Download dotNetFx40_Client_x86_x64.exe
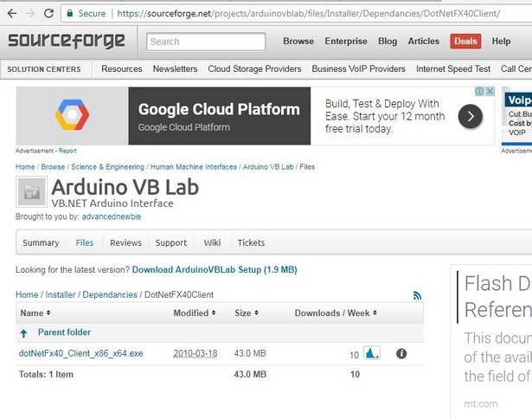Viewport: 532px width, 419px height. (80, 353)
